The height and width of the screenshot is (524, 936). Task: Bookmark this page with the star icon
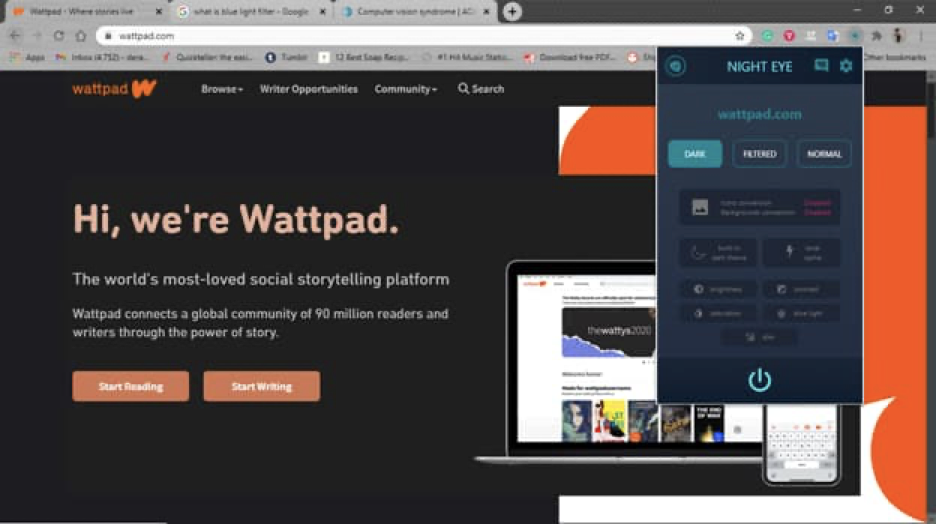pos(740,36)
